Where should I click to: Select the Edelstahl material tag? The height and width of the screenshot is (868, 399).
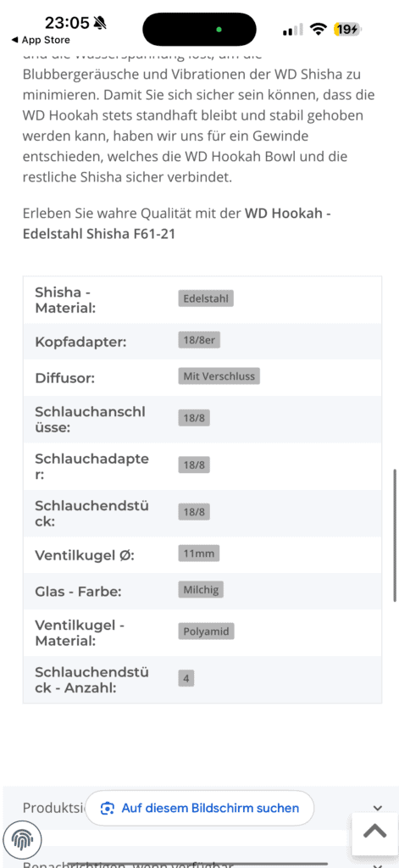[207, 299]
